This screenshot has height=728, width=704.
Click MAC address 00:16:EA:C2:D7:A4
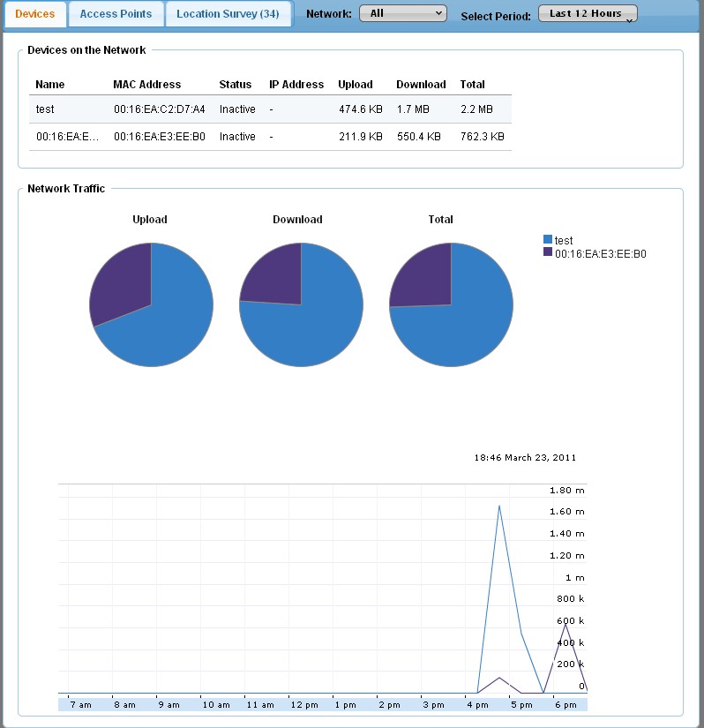159,109
